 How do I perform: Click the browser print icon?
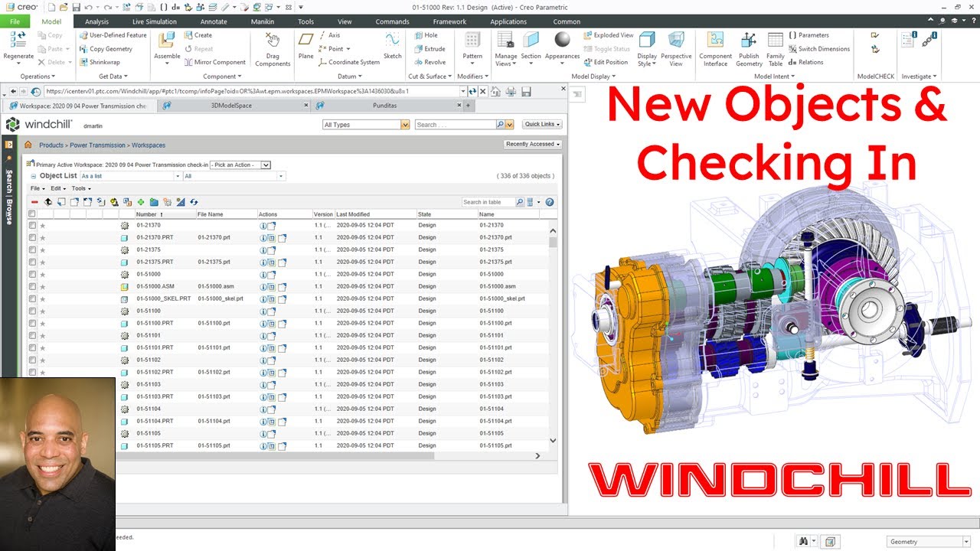coord(511,92)
